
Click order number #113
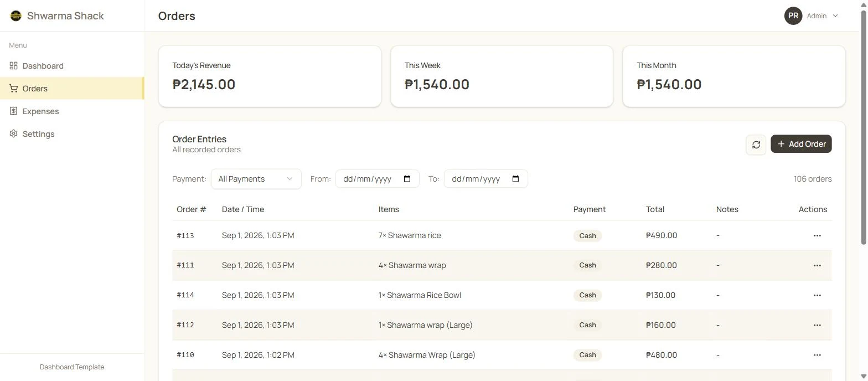pos(185,236)
